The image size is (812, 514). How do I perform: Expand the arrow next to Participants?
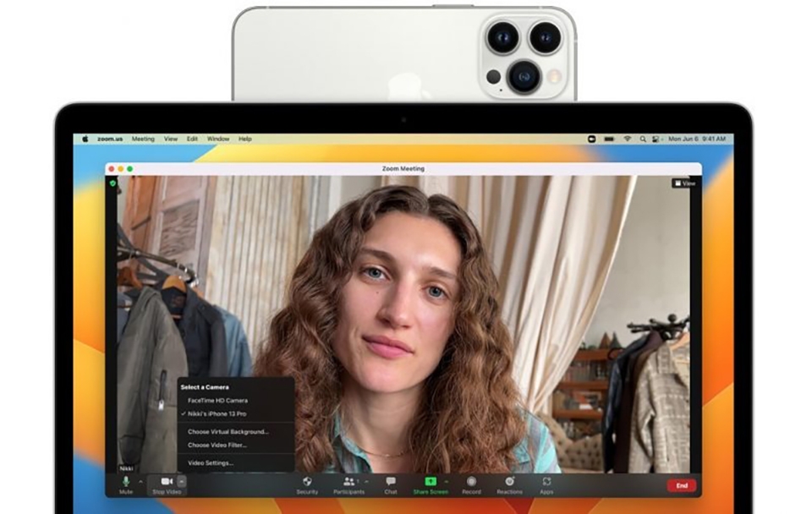pyautogui.click(x=367, y=482)
